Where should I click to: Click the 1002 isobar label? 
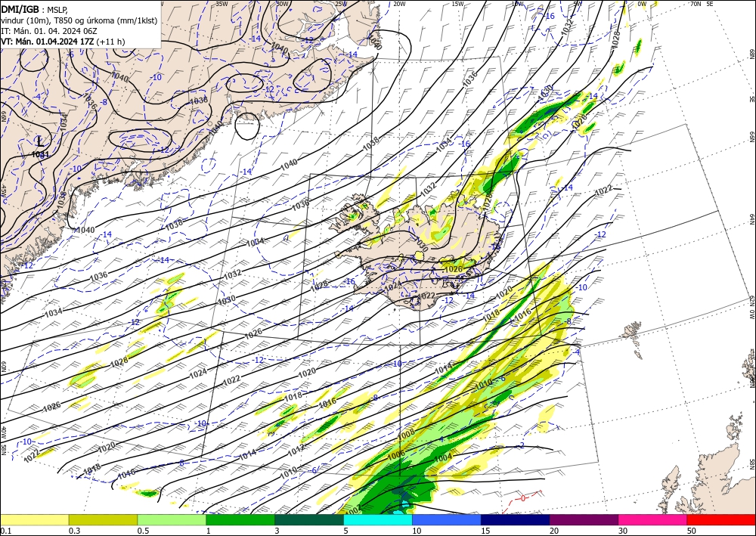click(x=353, y=509)
